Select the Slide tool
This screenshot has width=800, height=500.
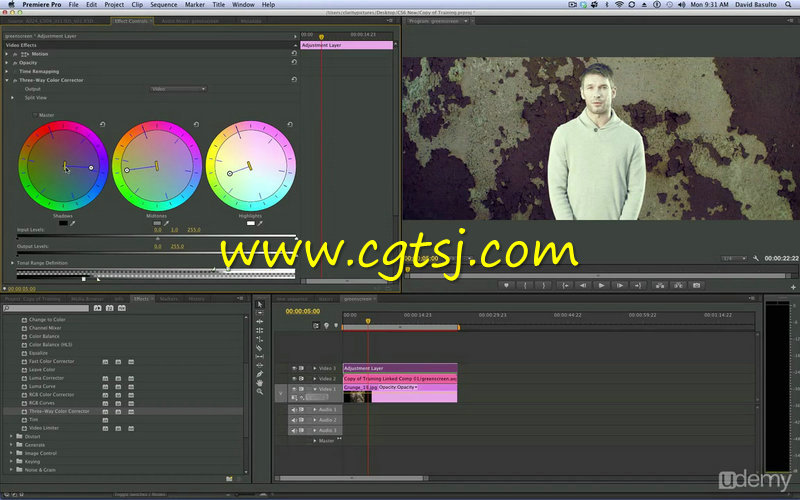point(260,365)
